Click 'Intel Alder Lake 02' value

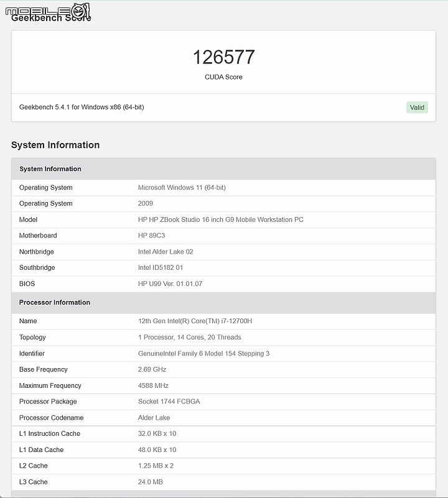[166, 252]
